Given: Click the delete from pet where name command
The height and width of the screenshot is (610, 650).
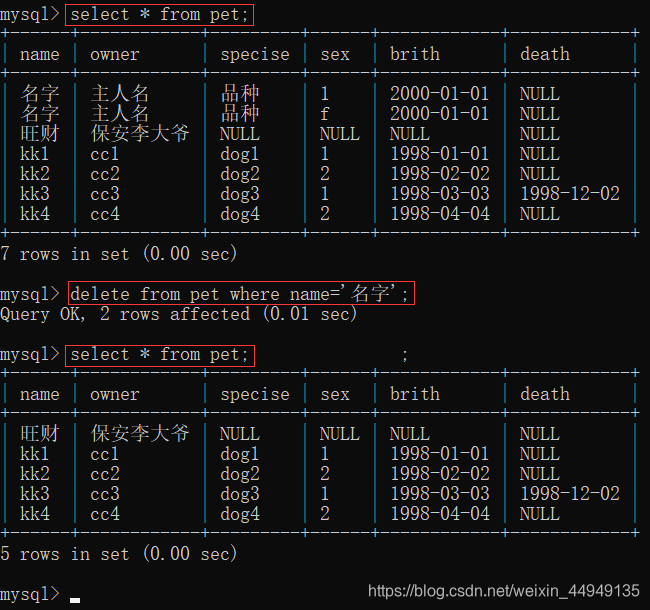Looking at the screenshot, I should [241, 293].
